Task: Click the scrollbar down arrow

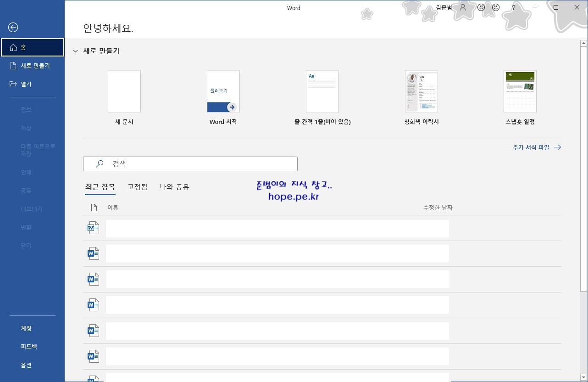Action: 583,377
